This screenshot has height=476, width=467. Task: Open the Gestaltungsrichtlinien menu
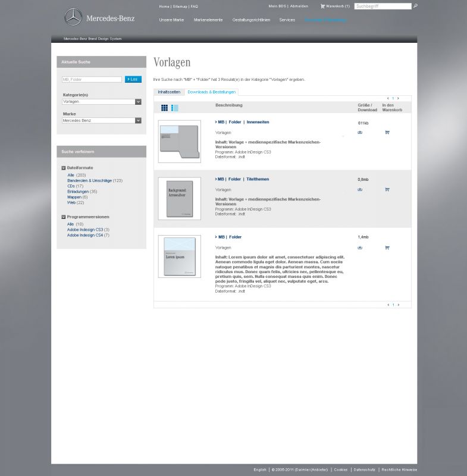click(251, 20)
